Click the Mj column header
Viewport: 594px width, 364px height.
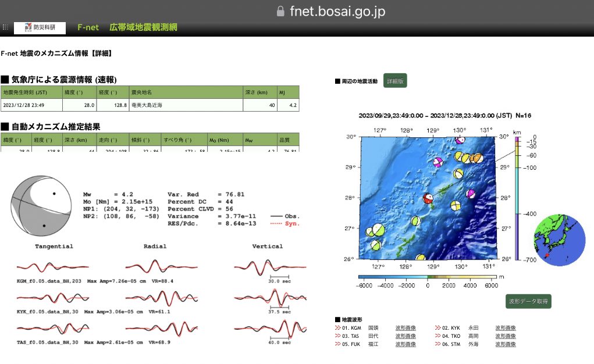coord(289,92)
